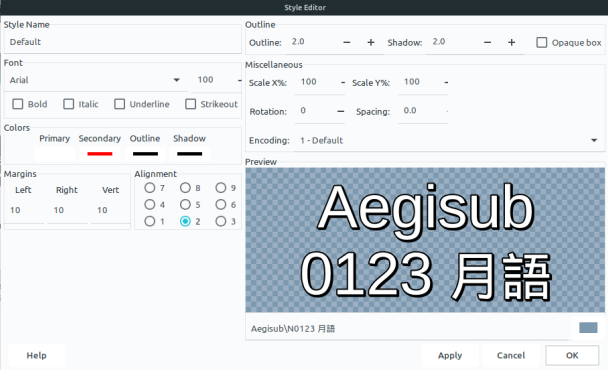Edit the Scale Y% field
Viewport: 608px width, 370px height.
pos(420,83)
